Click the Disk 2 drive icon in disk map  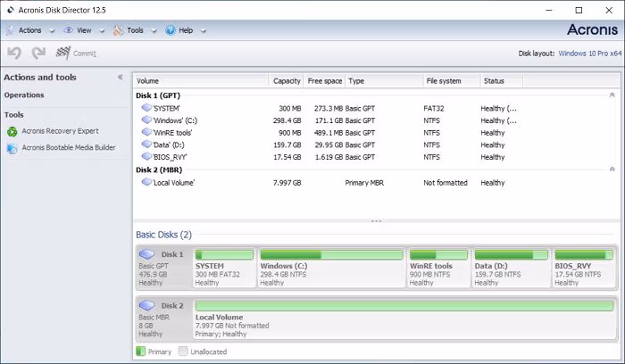(146, 305)
